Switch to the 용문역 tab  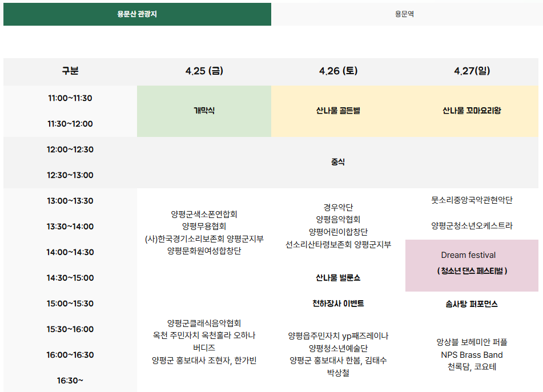407,14
